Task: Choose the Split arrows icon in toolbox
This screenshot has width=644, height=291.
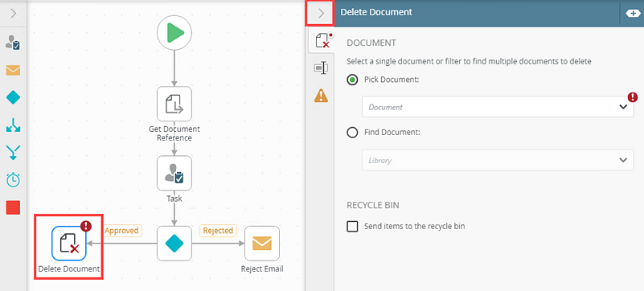Action: pyautogui.click(x=13, y=125)
